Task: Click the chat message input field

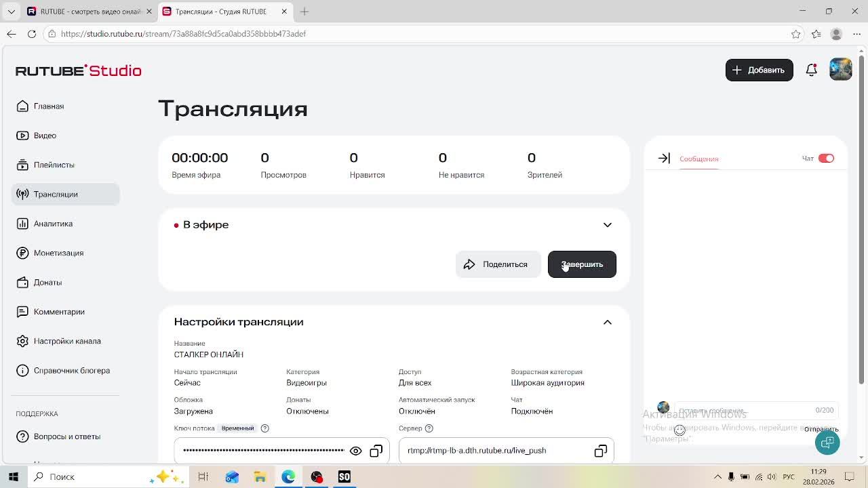Action: pyautogui.click(x=744, y=411)
